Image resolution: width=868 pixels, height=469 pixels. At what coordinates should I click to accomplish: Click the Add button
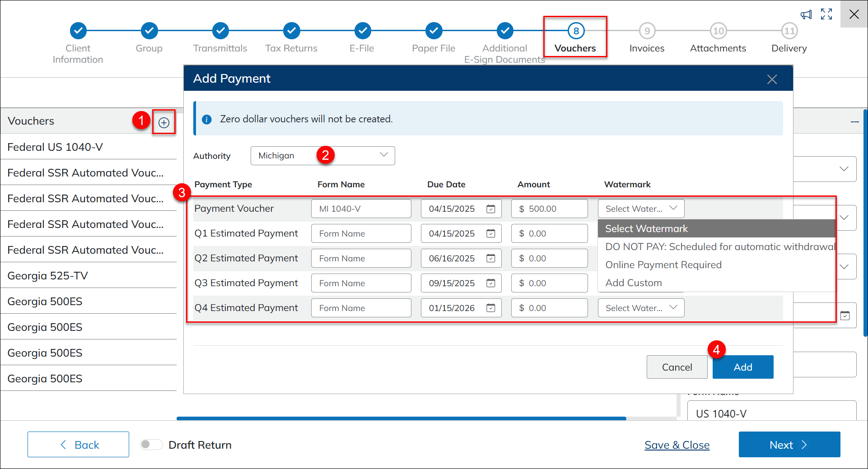click(742, 367)
